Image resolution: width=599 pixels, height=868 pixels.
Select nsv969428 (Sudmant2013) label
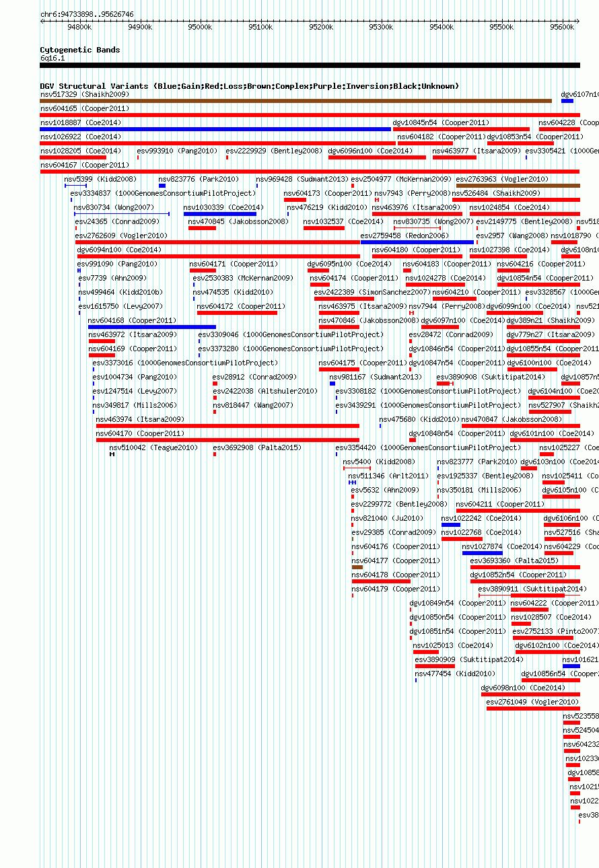tap(303, 179)
